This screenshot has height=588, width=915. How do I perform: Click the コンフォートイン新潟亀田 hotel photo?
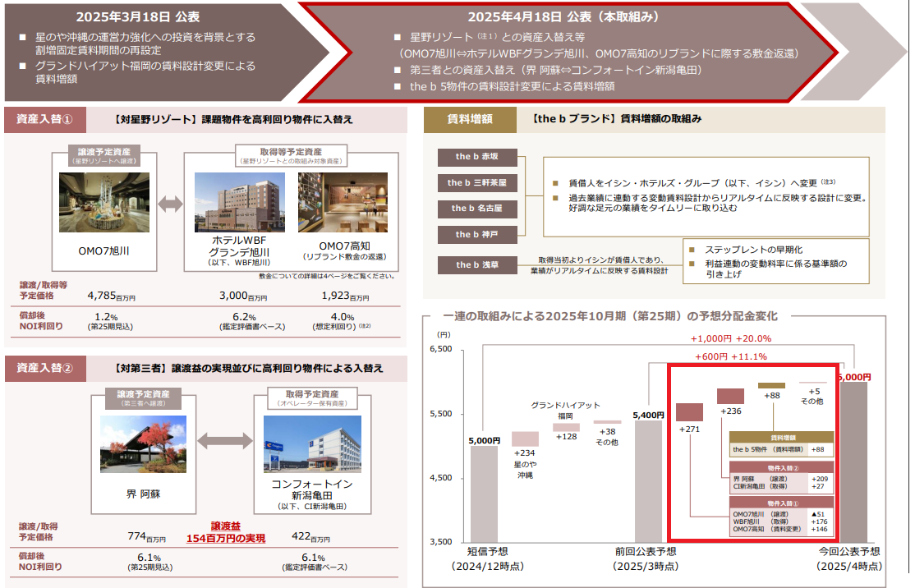click(312, 443)
